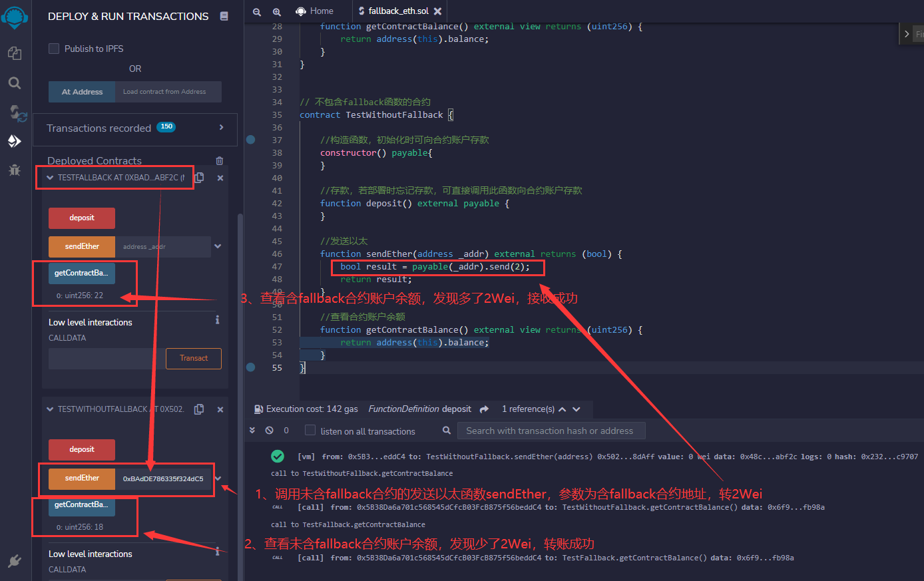The height and width of the screenshot is (581, 924).
Task: Click the transaction hash search input
Action: [551, 430]
